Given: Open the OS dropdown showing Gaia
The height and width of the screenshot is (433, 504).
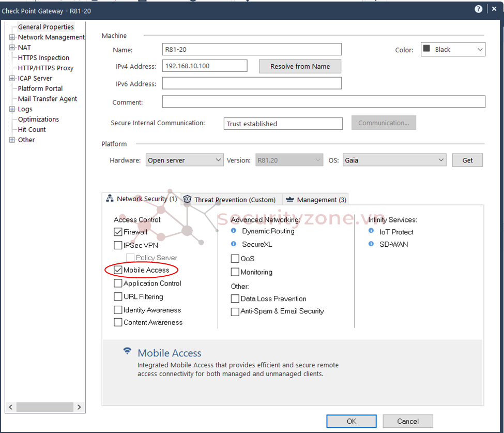Looking at the screenshot, I should pos(394,160).
